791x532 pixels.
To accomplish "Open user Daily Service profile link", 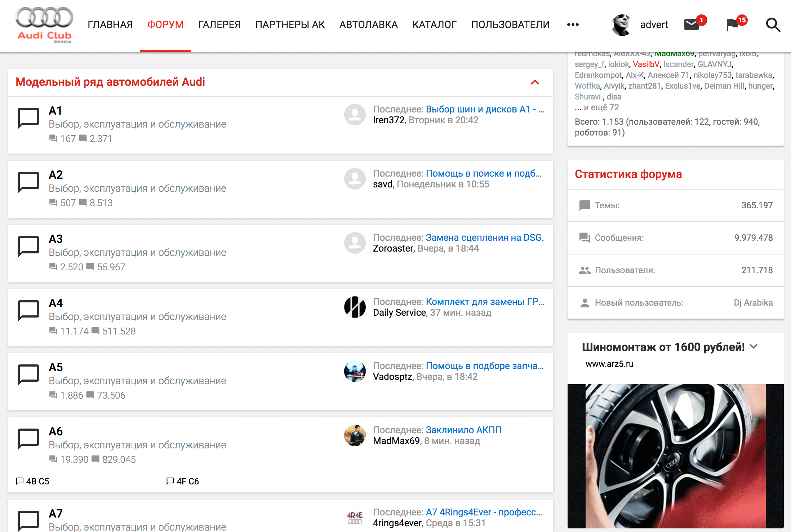I will pos(400,312).
